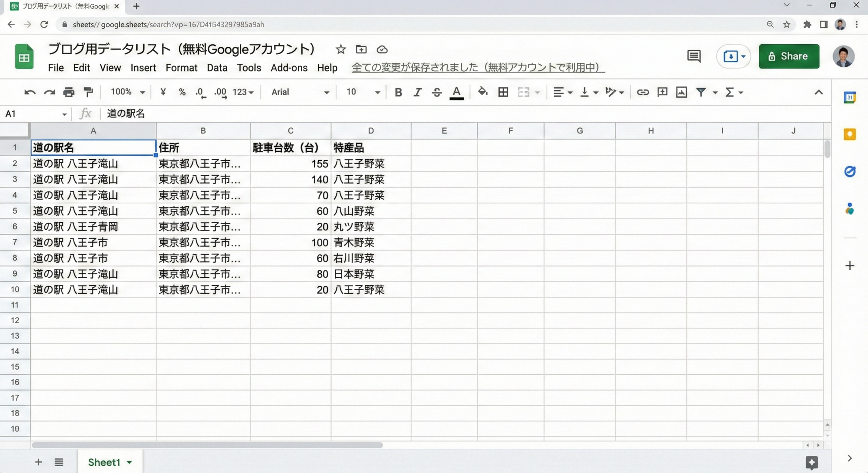Viewport: 868px width, 473px height.
Task: Click the paint format roller icon
Action: [x=88, y=92]
